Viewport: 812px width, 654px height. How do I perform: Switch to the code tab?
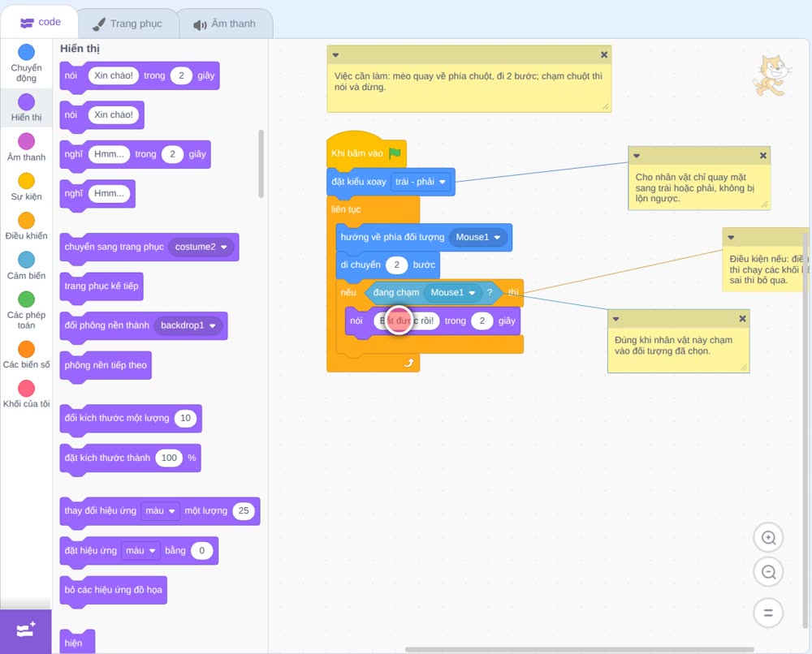(40, 22)
